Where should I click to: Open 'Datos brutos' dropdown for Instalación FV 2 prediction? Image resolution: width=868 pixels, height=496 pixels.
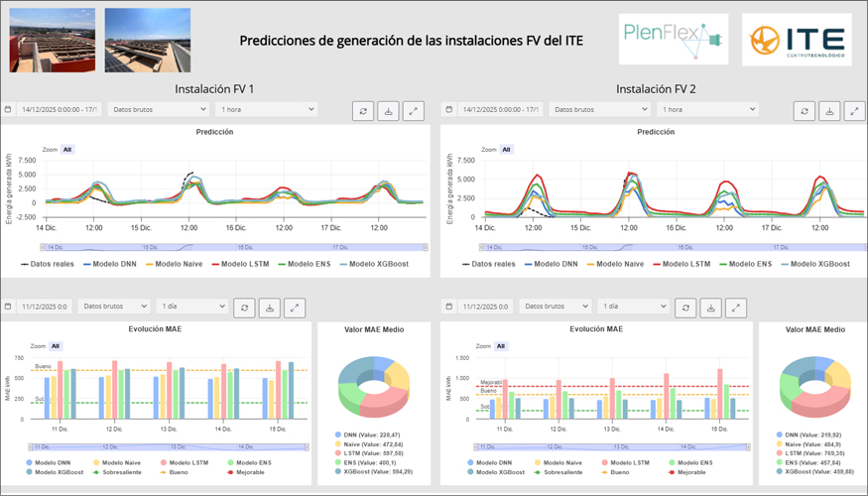click(x=598, y=109)
